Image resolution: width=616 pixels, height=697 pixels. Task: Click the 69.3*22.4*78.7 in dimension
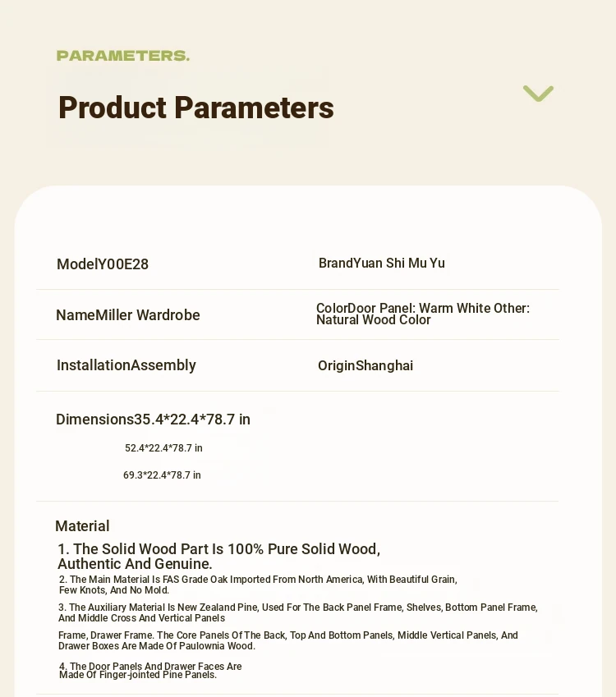(162, 475)
